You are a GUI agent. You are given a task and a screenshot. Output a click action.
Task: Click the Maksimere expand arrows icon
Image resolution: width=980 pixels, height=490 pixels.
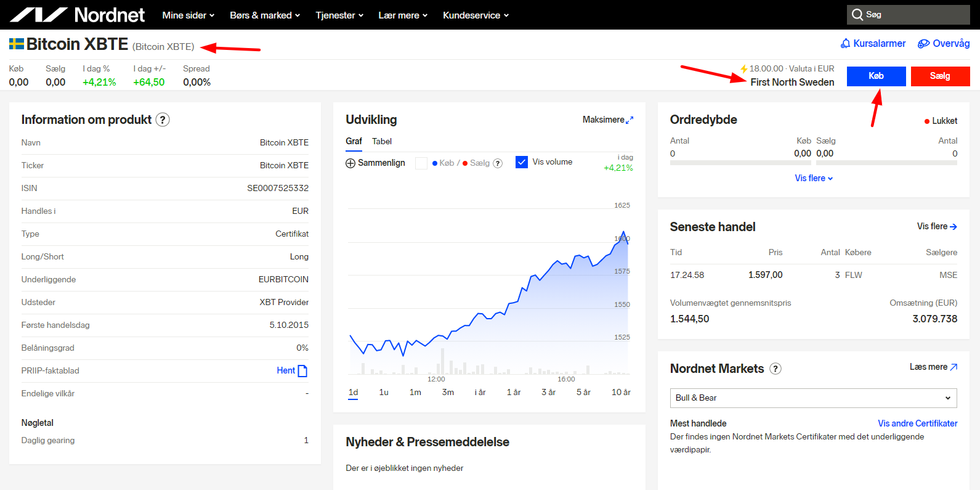[630, 120]
